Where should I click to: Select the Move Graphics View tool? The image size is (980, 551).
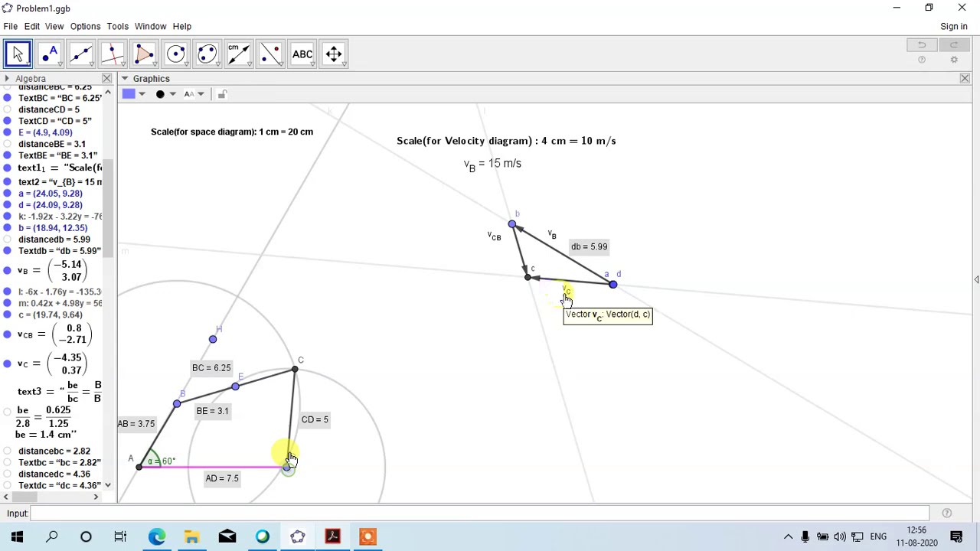click(x=333, y=54)
